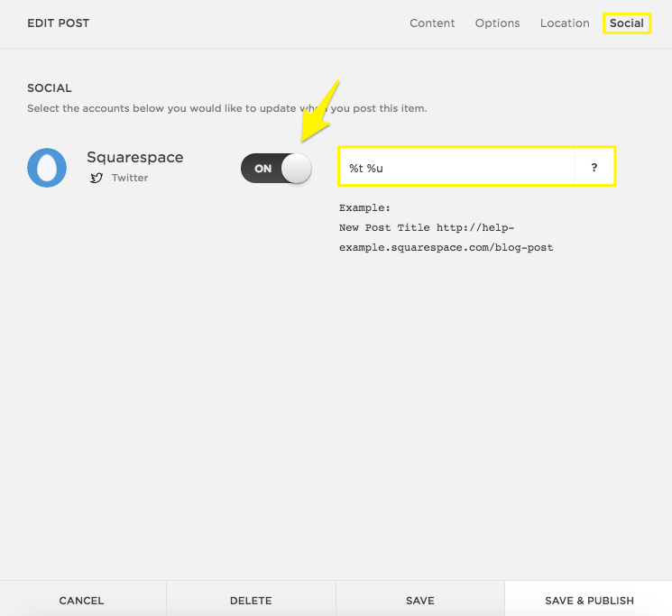This screenshot has height=616, width=672.
Task: Click the Twitter bird icon
Action: 97,178
